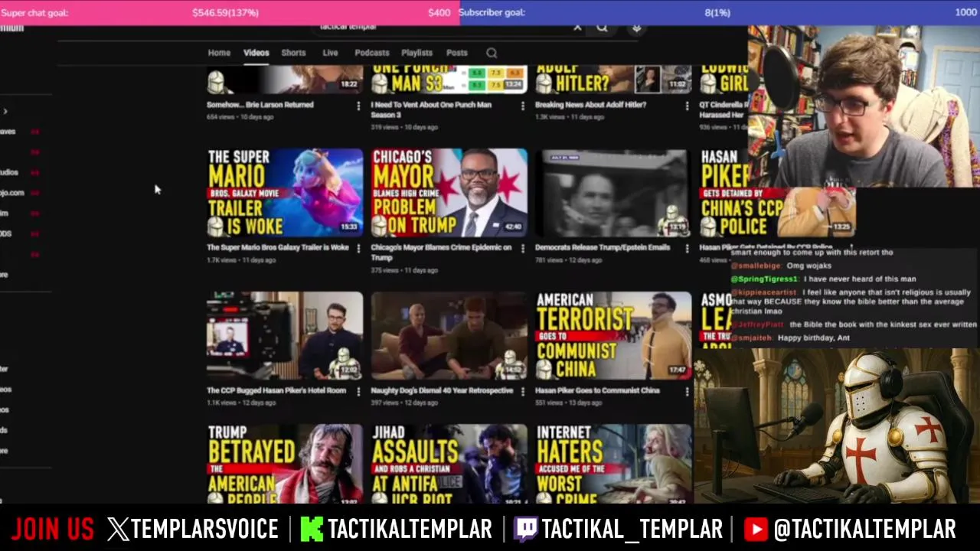Open options for Chicago's Mayor Blames Crime video
980x551 pixels.
point(522,249)
